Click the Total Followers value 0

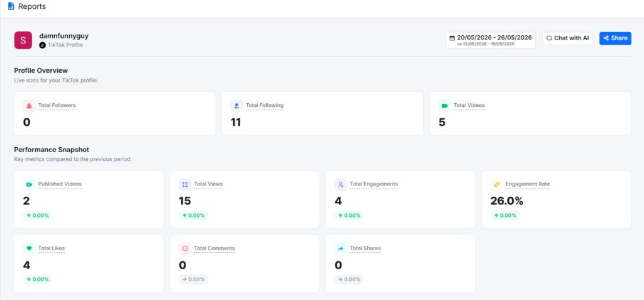tap(26, 123)
